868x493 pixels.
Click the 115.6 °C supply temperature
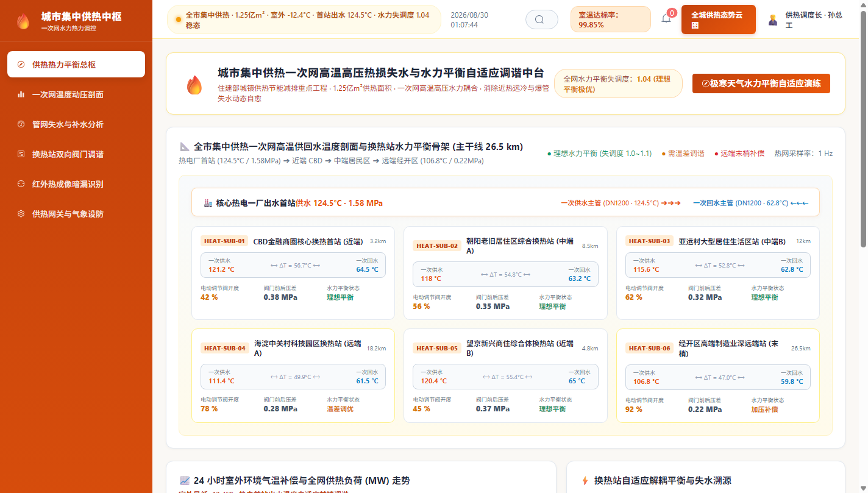[x=646, y=269]
